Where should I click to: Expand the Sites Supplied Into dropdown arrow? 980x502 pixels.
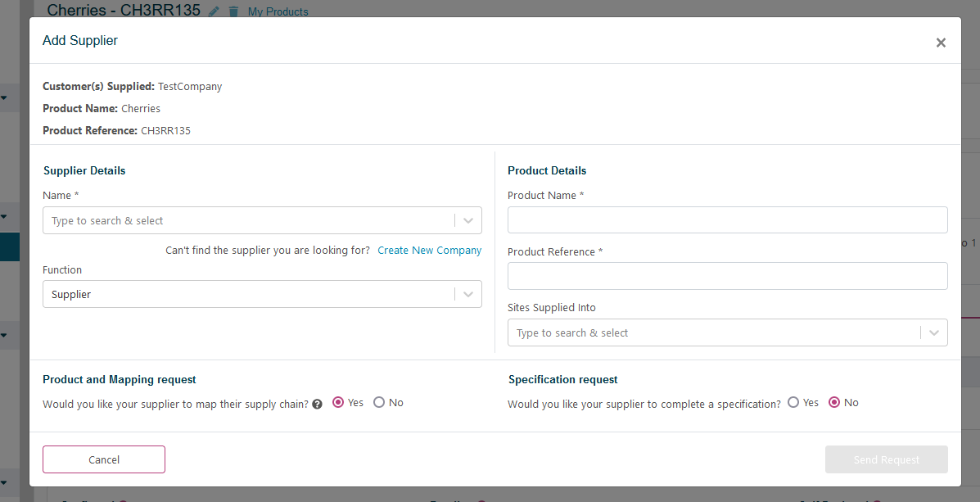click(x=934, y=332)
